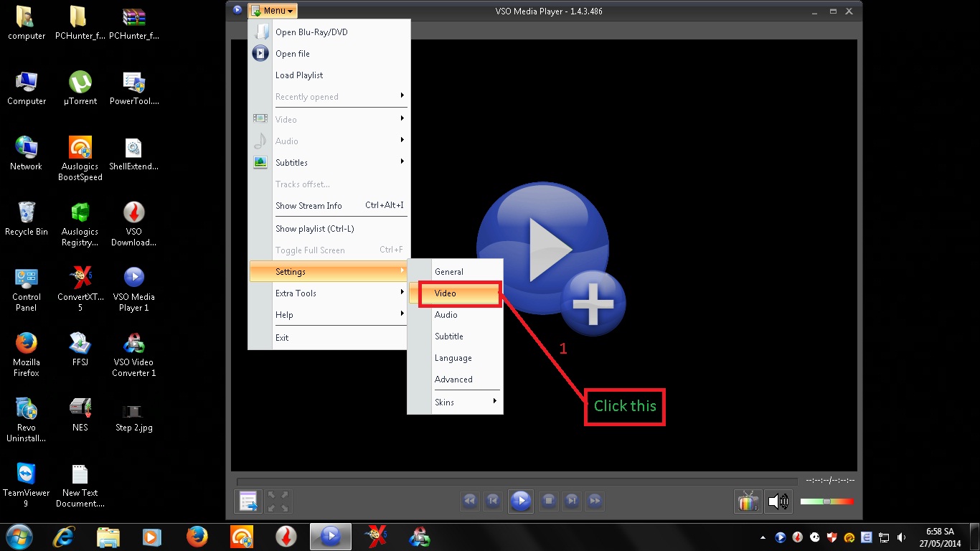Click the VSO Media Player title icon

pyautogui.click(x=237, y=10)
